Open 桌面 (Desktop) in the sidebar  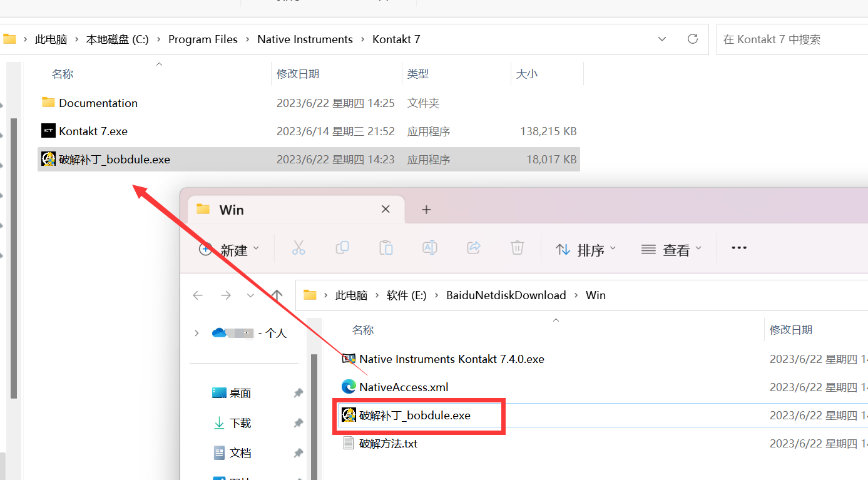(240, 393)
